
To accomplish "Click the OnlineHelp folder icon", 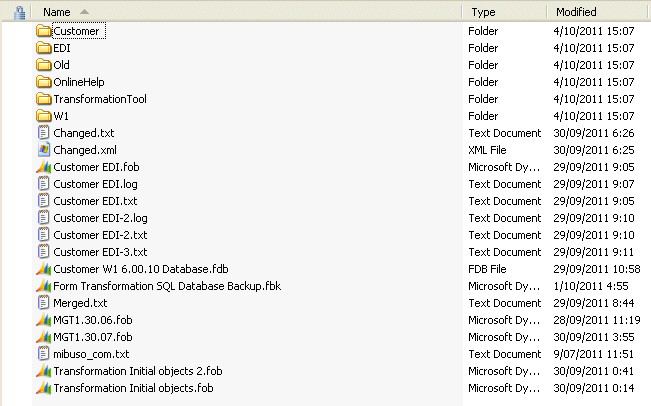I will pos(44,82).
